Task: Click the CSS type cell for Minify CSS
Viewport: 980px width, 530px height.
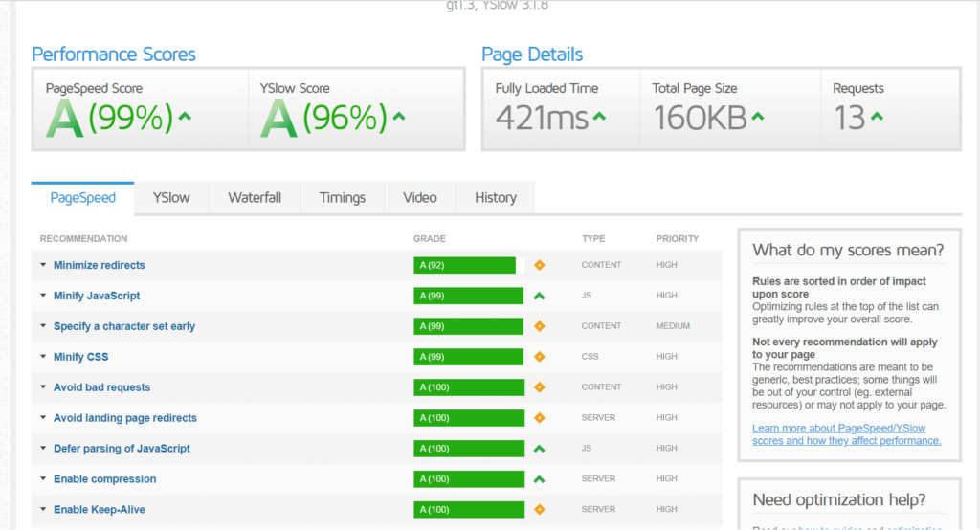Action: [x=590, y=357]
